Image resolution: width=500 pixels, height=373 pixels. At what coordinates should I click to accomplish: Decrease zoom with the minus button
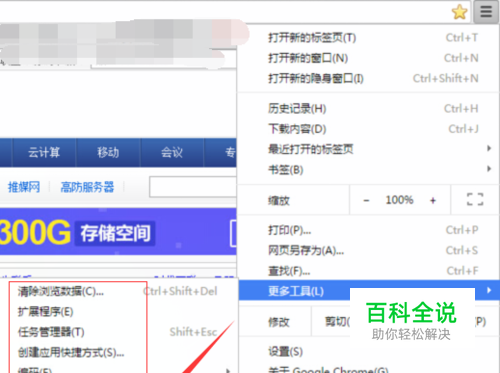[366, 200]
